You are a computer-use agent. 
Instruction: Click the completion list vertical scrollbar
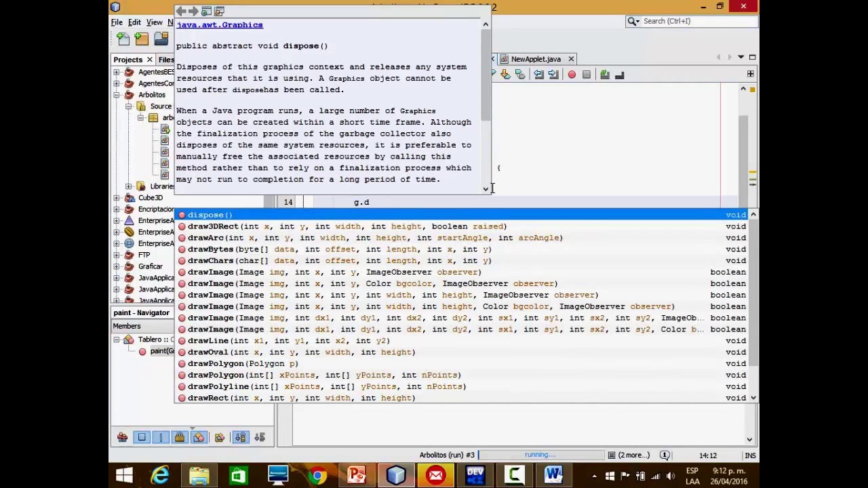(753, 306)
